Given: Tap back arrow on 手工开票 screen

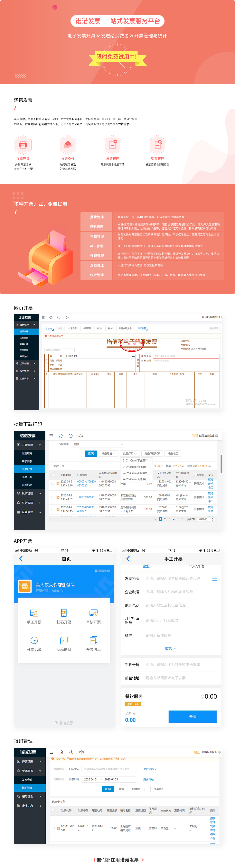Looking at the screenshot, I should click(128, 559).
